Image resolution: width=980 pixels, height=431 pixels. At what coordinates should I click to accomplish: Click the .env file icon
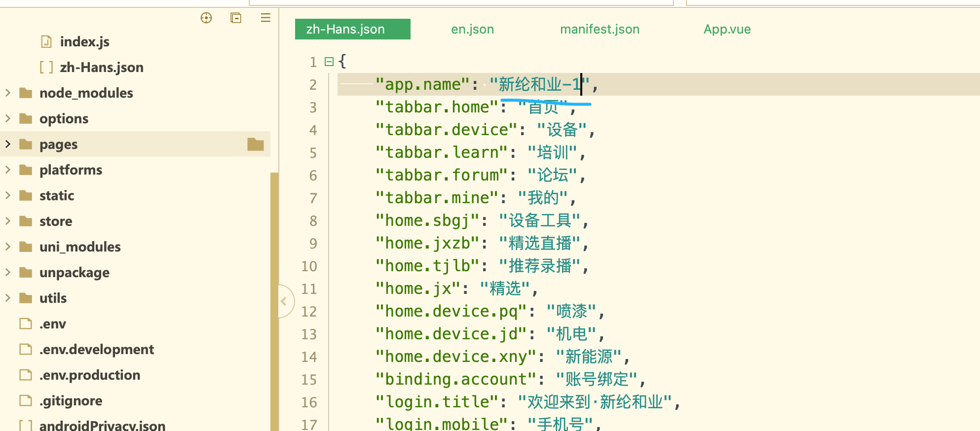[26, 324]
